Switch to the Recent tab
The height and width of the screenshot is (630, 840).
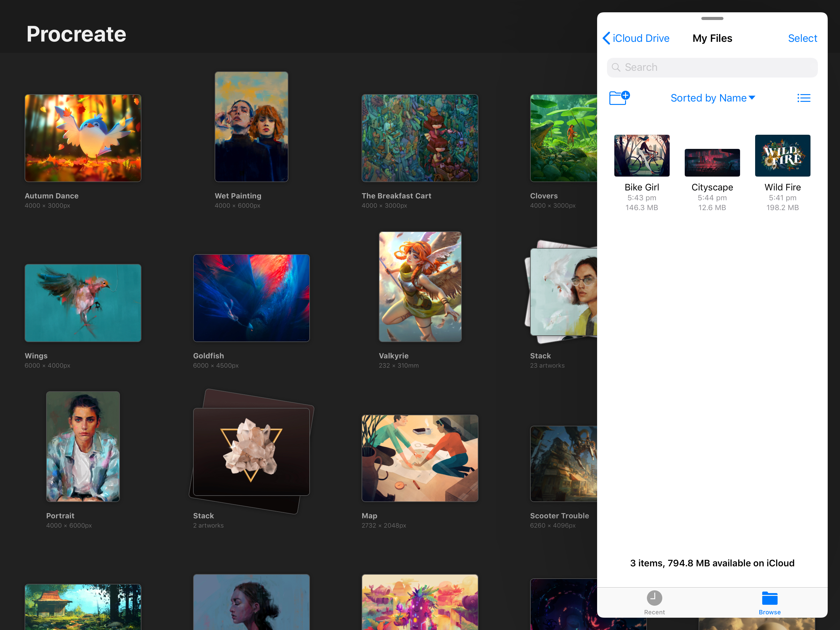point(654,602)
